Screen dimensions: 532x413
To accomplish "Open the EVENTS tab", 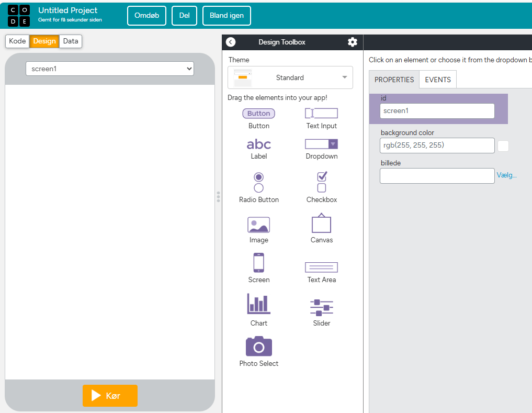I will click(x=438, y=80).
